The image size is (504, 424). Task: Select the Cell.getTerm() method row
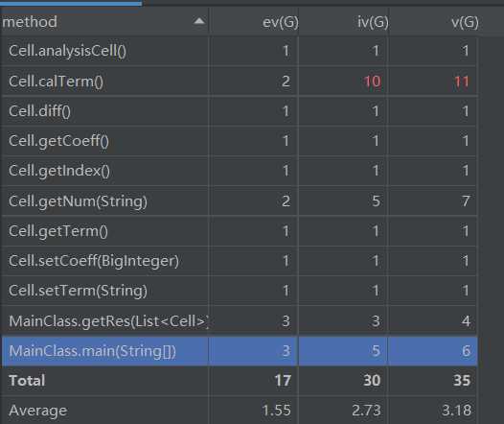pos(240,231)
